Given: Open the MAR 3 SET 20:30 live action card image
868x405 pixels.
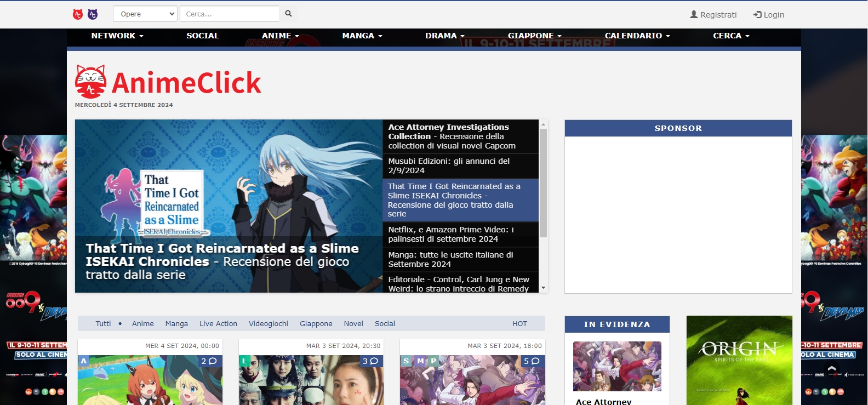Looking at the screenshot, I should click(311, 380).
